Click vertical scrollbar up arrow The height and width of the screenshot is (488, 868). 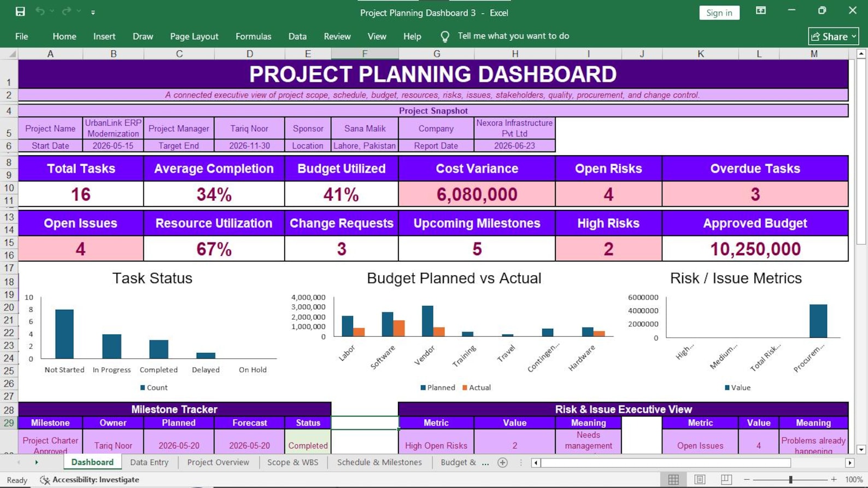click(861, 54)
